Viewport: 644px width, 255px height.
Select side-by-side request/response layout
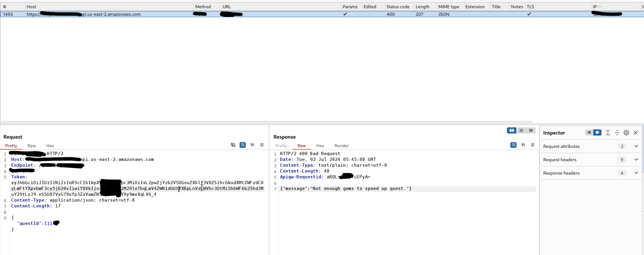click(512, 130)
